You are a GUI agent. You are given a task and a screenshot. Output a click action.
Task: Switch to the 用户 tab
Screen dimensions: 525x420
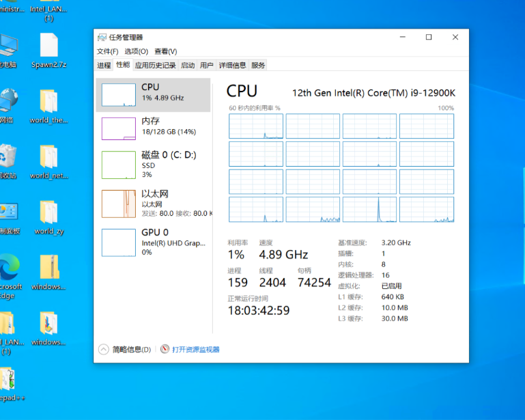207,66
